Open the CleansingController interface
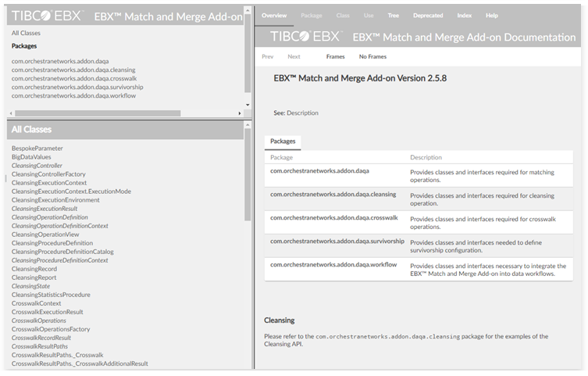This screenshot has width=588, height=376. [37, 166]
